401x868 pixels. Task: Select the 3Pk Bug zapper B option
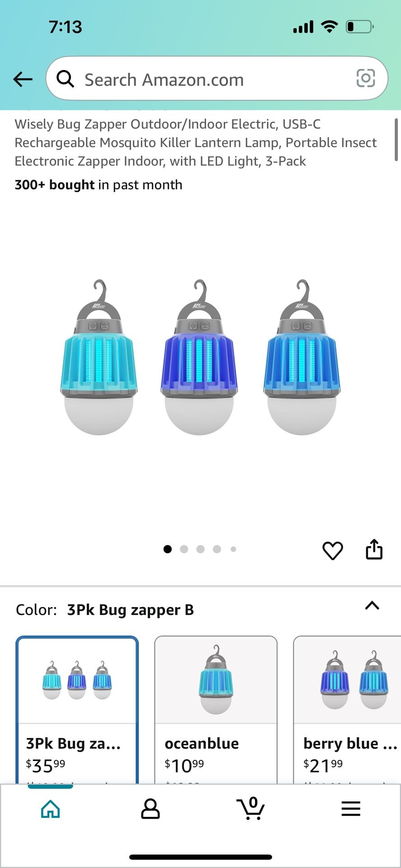[77, 710]
